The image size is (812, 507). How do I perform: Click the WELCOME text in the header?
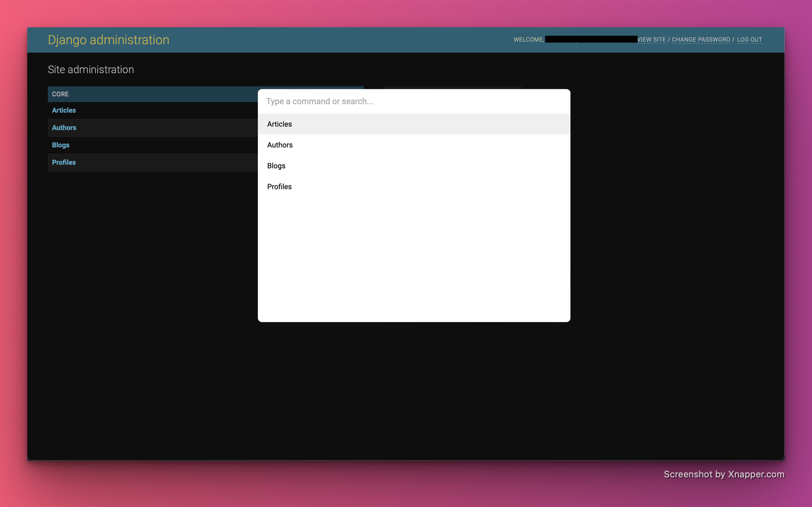(x=528, y=39)
